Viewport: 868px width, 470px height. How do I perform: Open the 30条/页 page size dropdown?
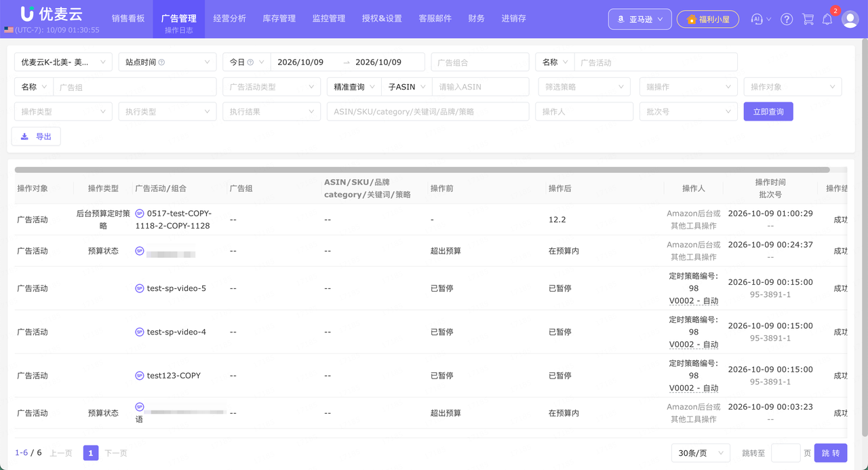tap(701, 453)
